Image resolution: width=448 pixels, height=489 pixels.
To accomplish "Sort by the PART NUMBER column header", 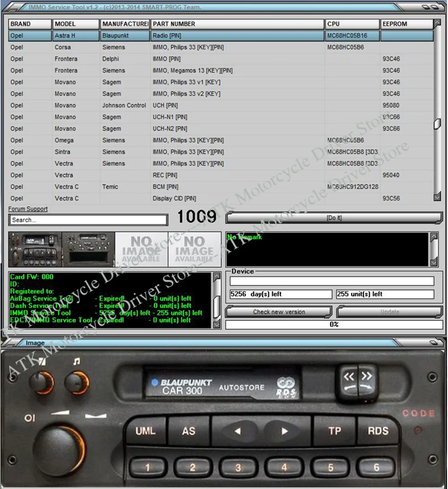I will 237,24.
